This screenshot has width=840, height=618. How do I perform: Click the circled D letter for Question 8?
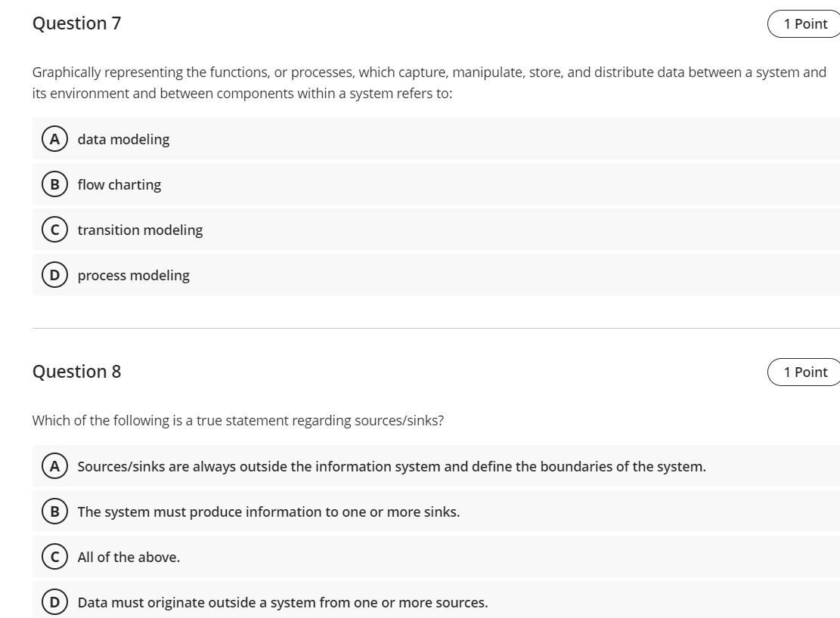[54, 602]
